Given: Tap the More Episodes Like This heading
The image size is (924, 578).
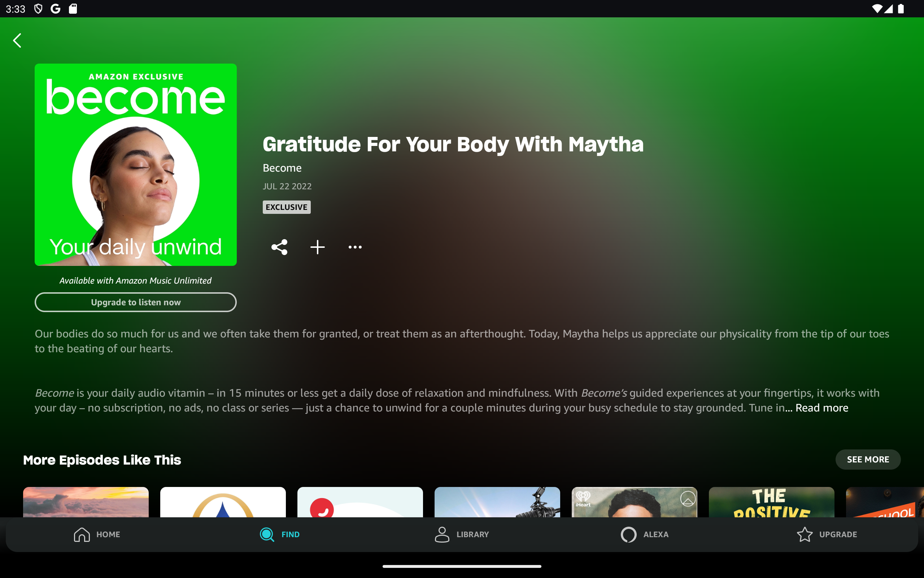Looking at the screenshot, I should pos(102,460).
